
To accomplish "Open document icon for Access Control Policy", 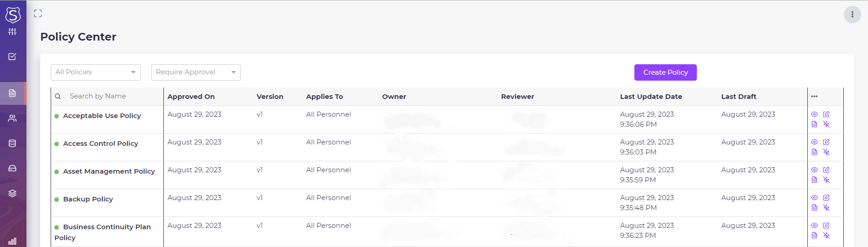I will click(814, 152).
